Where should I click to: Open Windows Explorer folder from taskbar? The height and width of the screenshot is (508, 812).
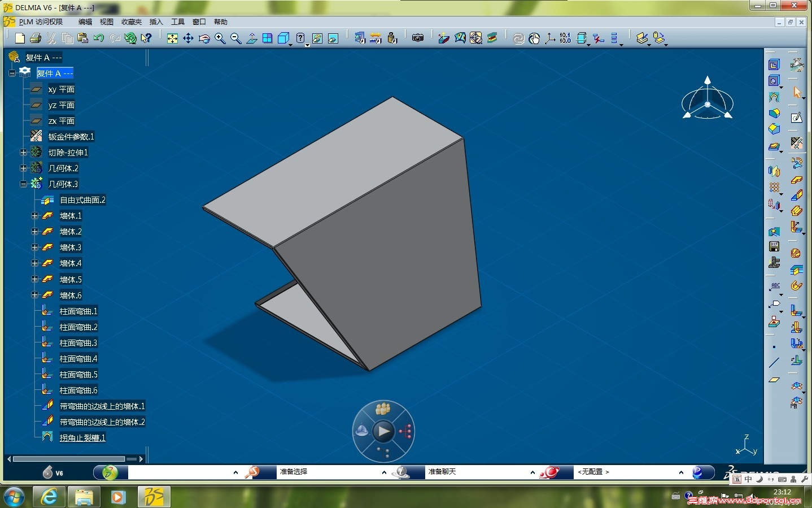[84, 497]
